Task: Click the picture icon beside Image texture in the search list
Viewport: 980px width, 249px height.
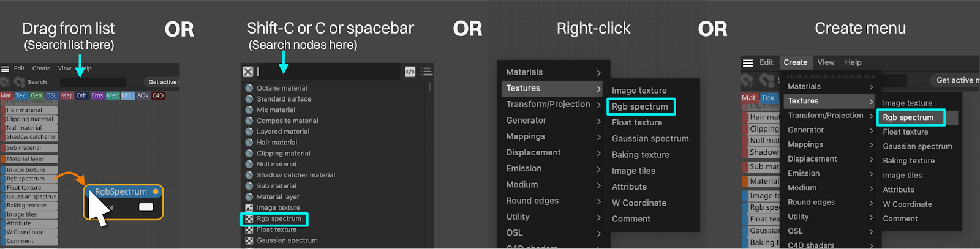Action: [249, 208]
